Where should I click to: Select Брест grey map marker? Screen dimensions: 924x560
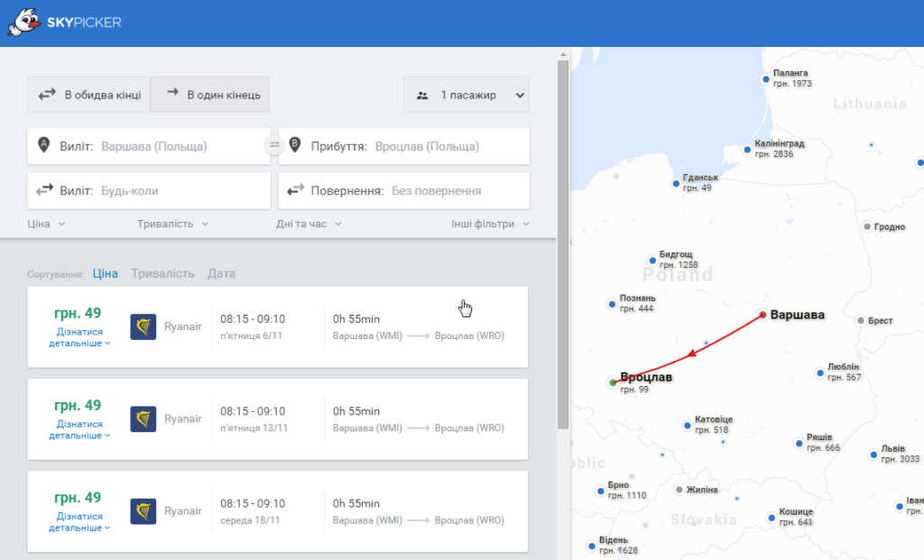(x=860, y=320)
